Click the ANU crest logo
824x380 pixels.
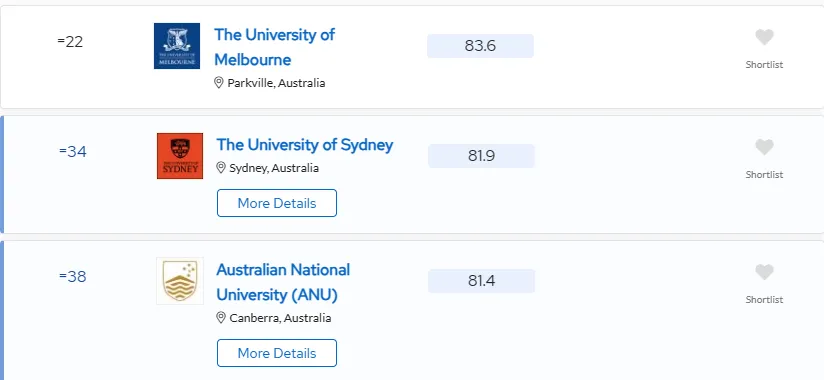180,281
